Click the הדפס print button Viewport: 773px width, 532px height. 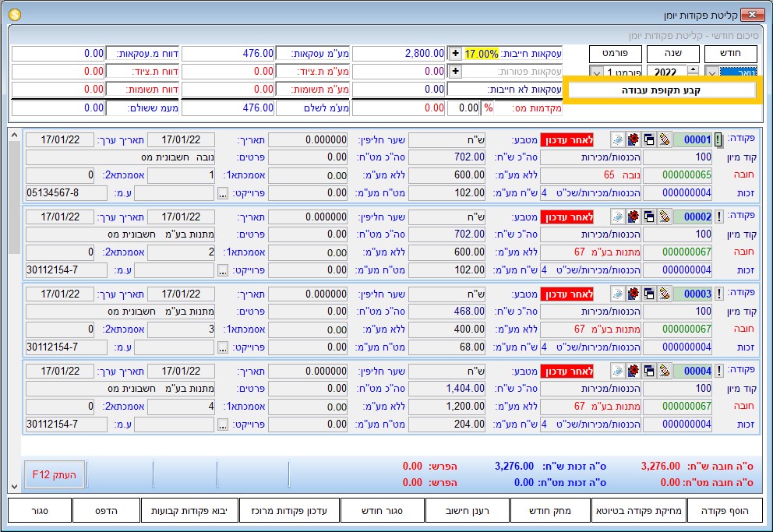[106, 510]
